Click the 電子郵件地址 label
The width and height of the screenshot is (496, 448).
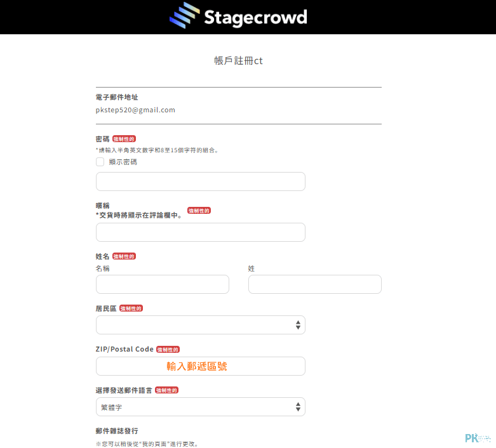(x=117, y=97)
